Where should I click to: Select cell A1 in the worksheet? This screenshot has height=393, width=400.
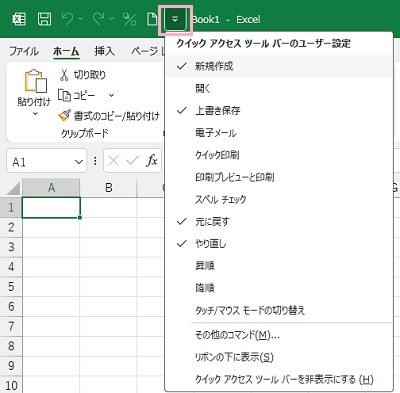point(51,208)
